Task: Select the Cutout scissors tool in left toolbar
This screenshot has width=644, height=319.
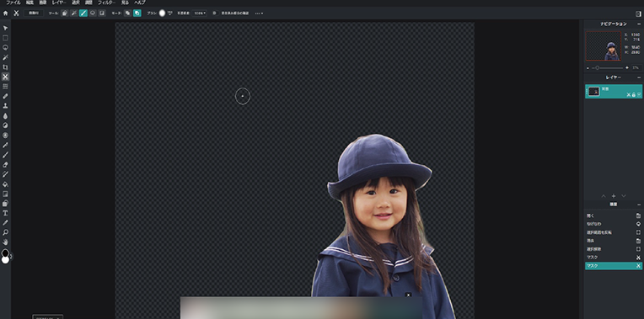Action: coord(5,77)
